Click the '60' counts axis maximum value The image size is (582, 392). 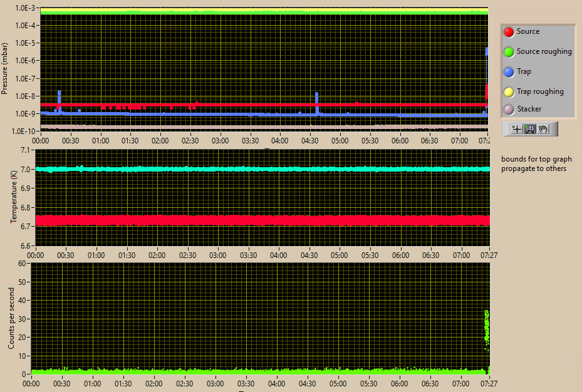22,264
